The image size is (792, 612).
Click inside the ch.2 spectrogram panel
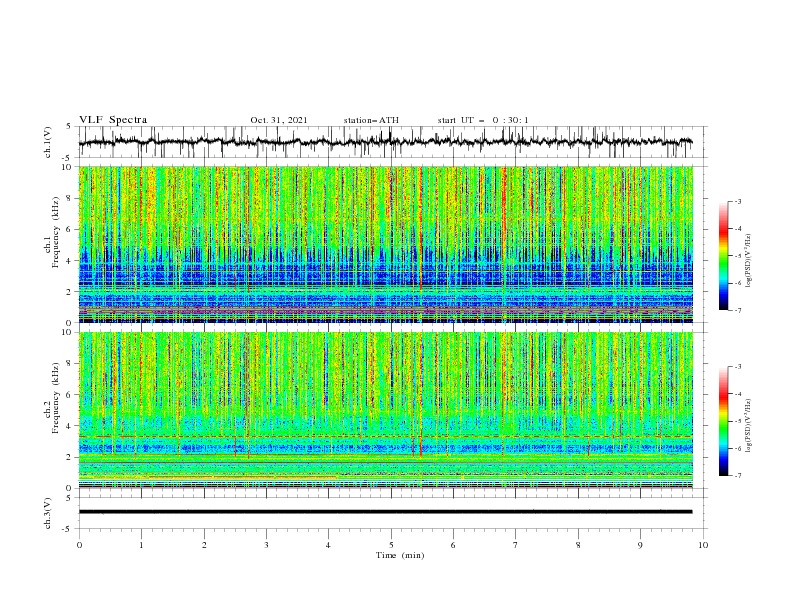click(x=386, y=410)
